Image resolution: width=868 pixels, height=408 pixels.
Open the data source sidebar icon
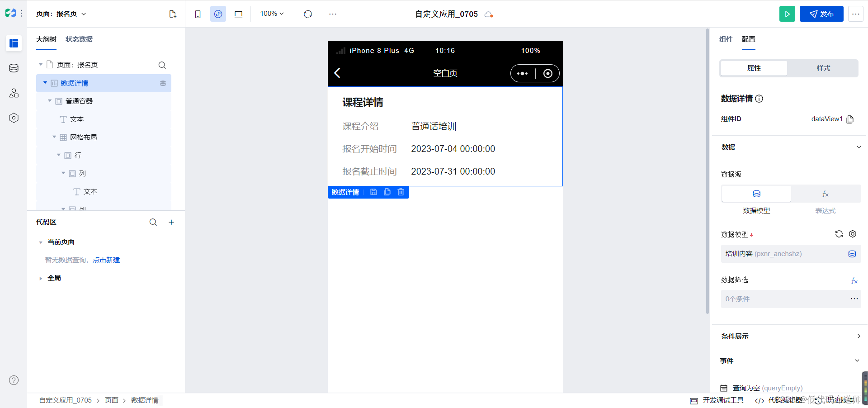pyautogui.click(x=14, y=68)
